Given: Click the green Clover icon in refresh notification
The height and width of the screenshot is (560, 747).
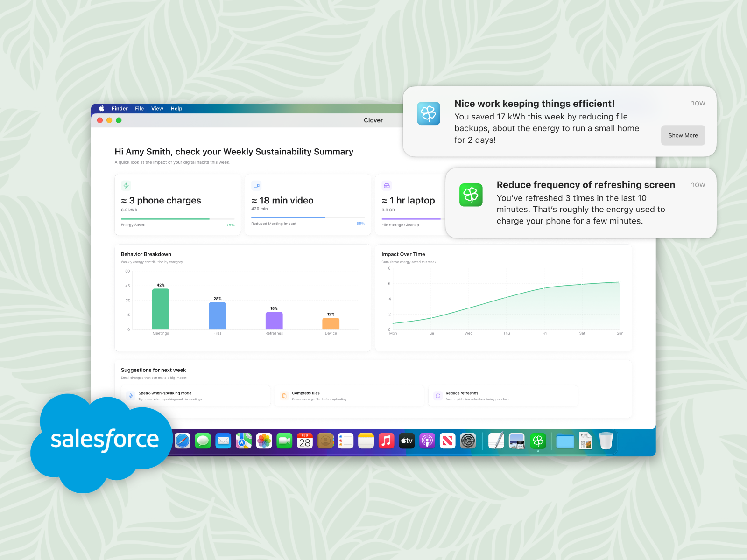Looking at the screenshot, I should coord(471,195).
